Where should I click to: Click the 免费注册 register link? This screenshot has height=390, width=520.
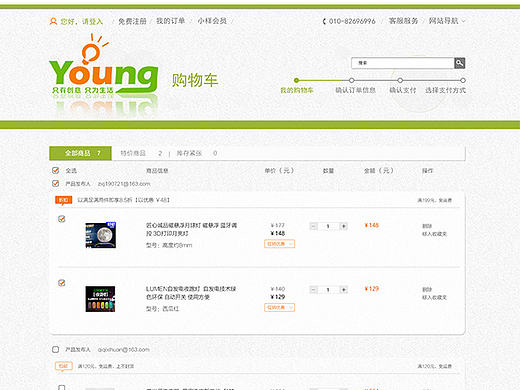tap(132, 21)
